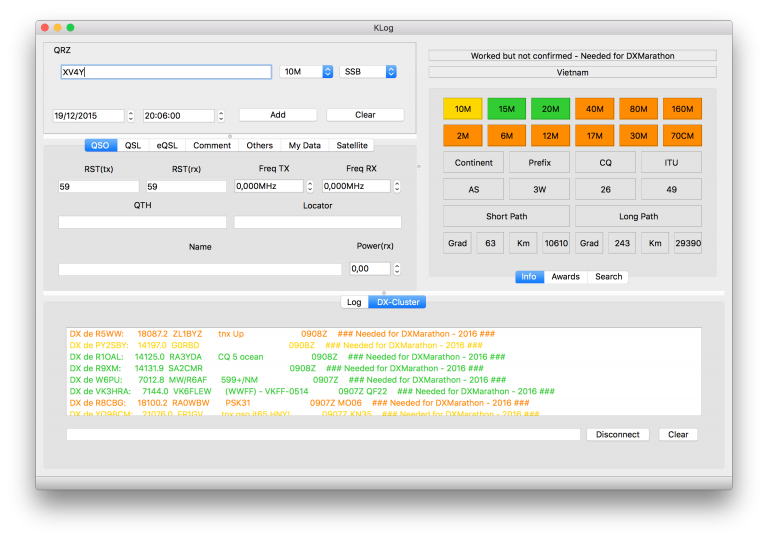Select the orange 160M band box

(x=682, y=109)
